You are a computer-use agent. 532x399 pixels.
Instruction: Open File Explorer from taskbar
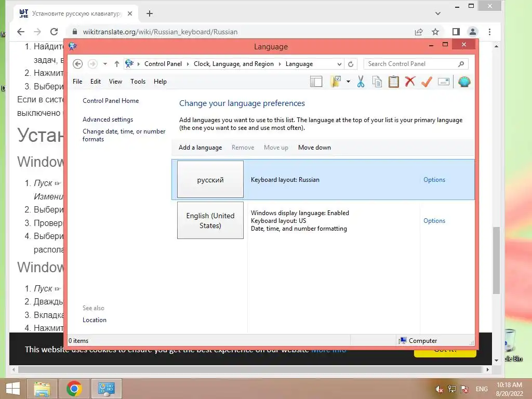42,389
